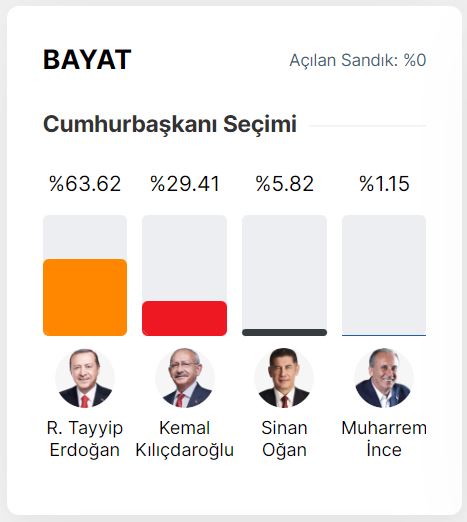Select the %1.15 percentage label
The height and width of the screenshot is (522, 467).
click(384, 184)
